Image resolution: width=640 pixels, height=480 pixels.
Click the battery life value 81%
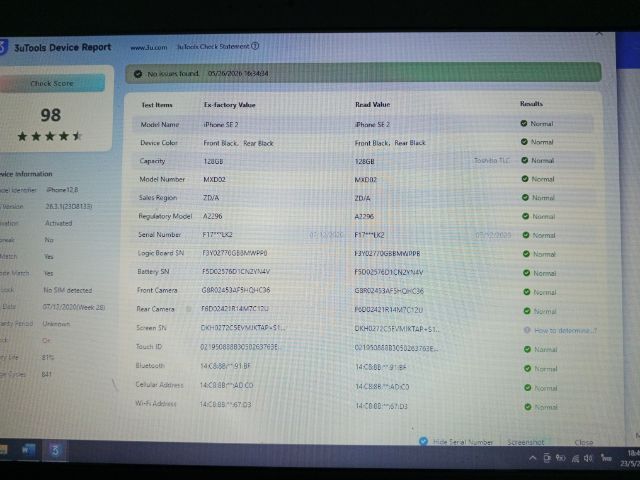click(x=47, y=357)
